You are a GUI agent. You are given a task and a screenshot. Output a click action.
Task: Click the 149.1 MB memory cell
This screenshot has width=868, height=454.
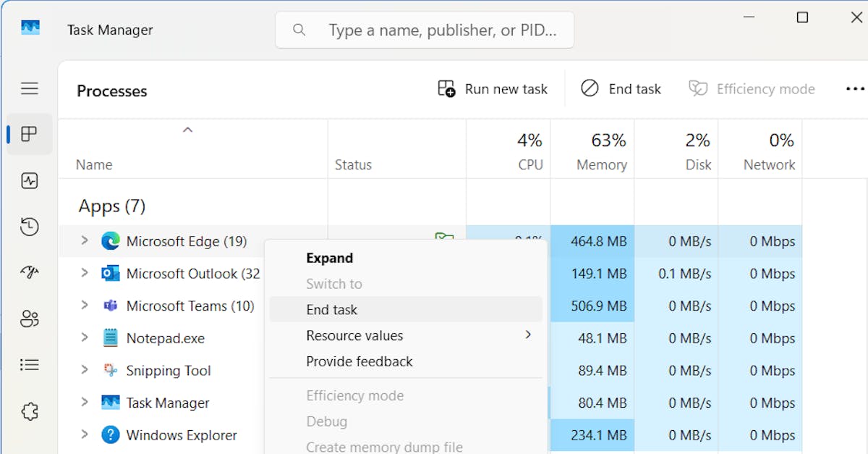pos(592,274)
